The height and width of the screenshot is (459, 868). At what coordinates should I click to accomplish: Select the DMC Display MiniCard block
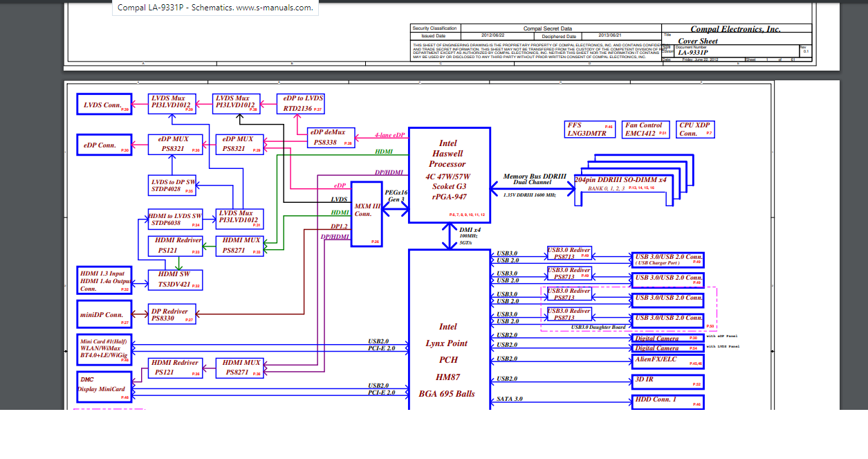click(x=104, y=388)
